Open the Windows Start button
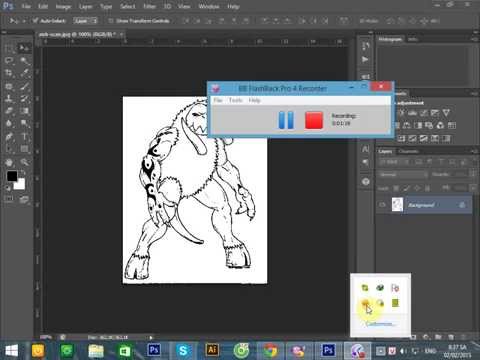Image resolution: width=480 pixels, height=360 pixels. coord(12,351)
